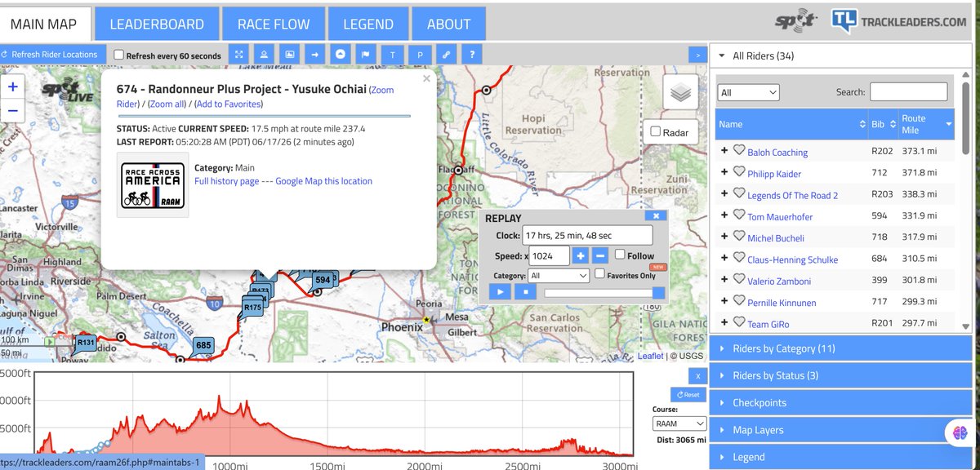Switch to the MAIN MAP tab

(44, 24)
